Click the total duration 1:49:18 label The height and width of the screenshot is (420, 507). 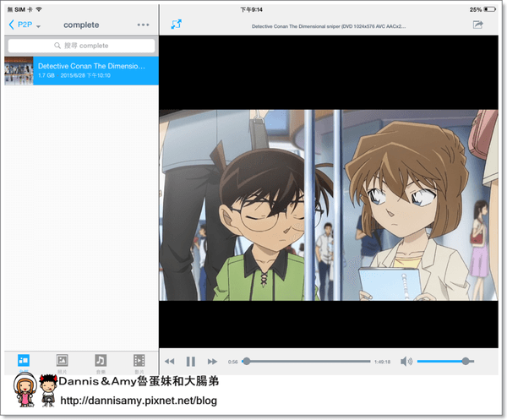pyautogui.click(x=382, y=362)
